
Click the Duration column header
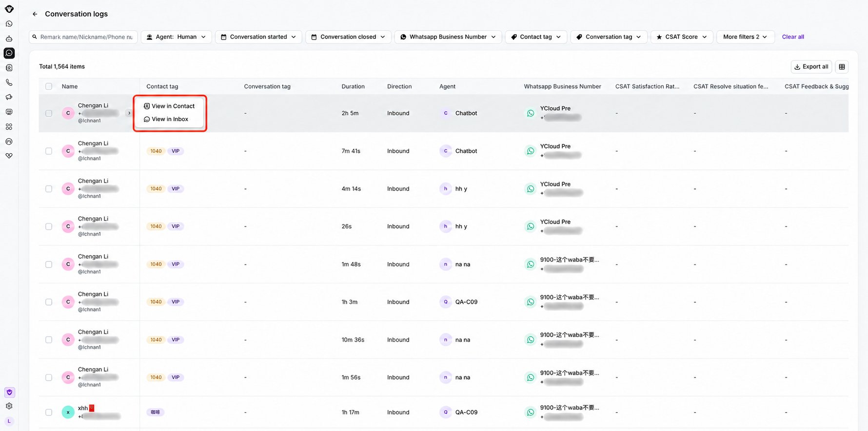coord(353,86)
